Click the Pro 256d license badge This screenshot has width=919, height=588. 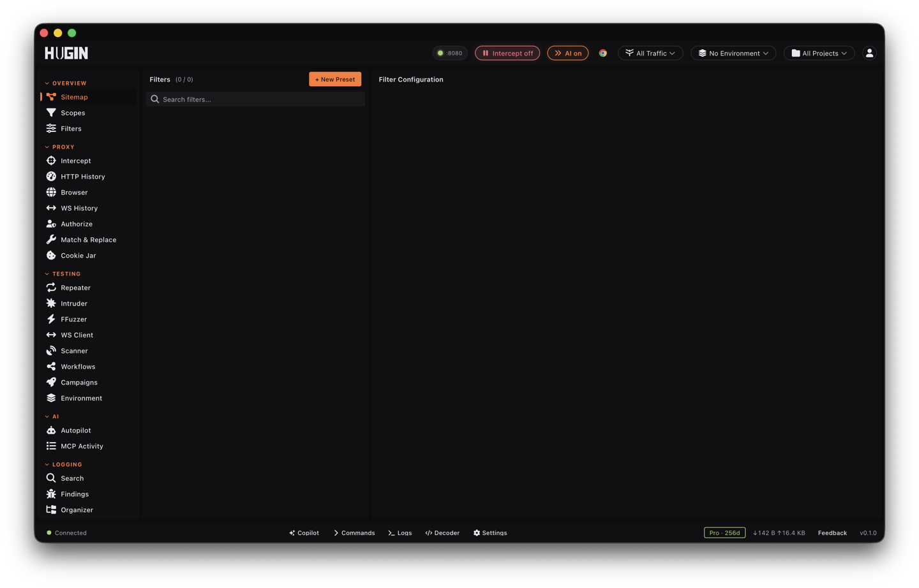coord(724,533)
